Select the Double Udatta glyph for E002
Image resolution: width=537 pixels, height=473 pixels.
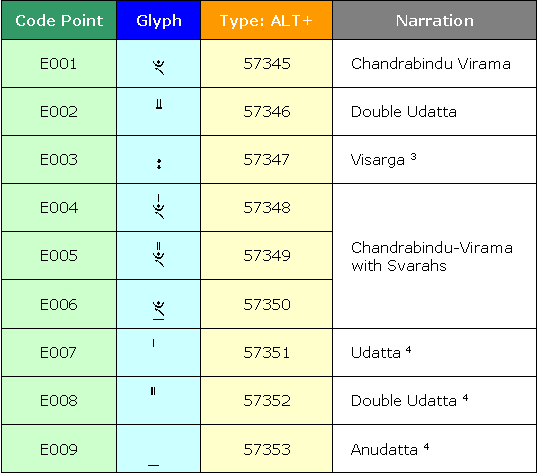point(159,104)
